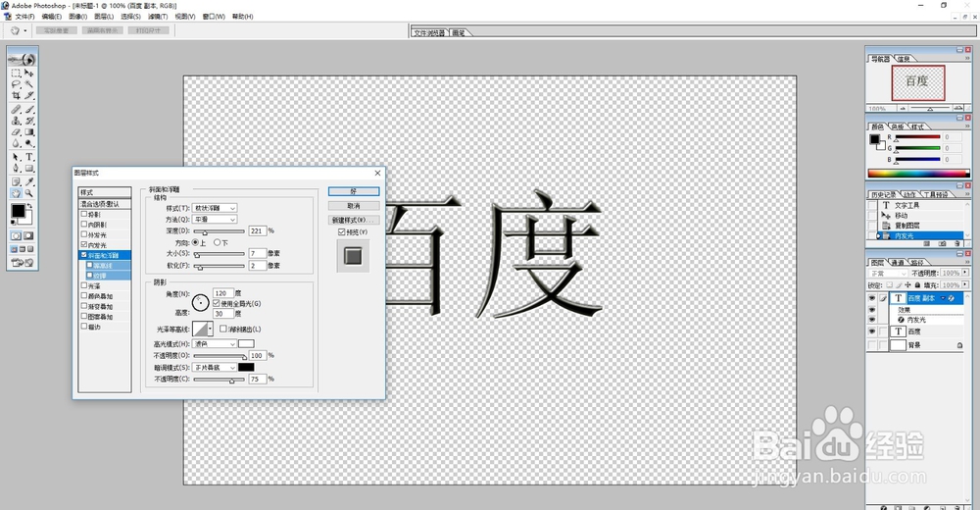Select 混合选项:默认 in style list
Screen dimensions: 980x510
coord(105,204)
